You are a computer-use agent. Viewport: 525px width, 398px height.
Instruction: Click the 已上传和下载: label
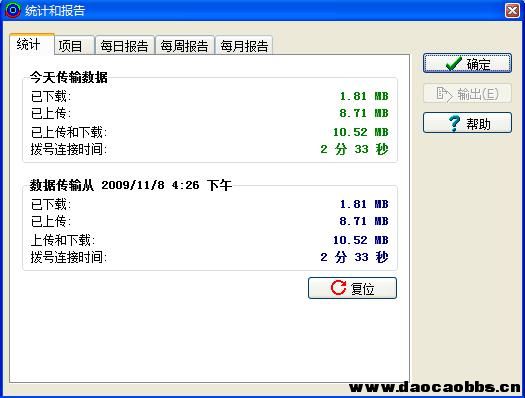click(69, 132)
